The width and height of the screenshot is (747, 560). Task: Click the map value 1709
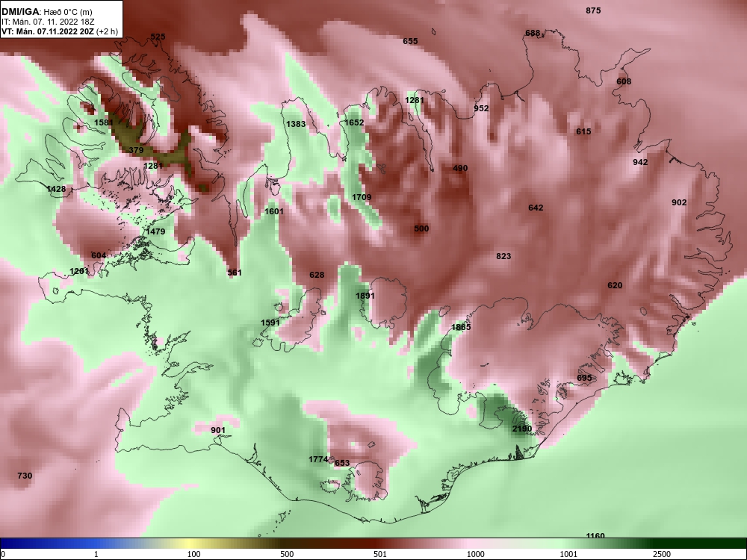[362, 198]
